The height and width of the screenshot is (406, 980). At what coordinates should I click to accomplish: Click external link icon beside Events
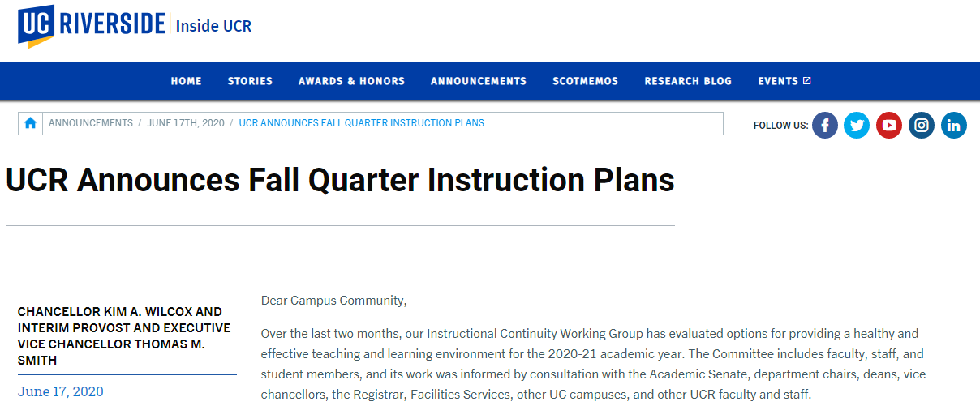click(807, 80)
